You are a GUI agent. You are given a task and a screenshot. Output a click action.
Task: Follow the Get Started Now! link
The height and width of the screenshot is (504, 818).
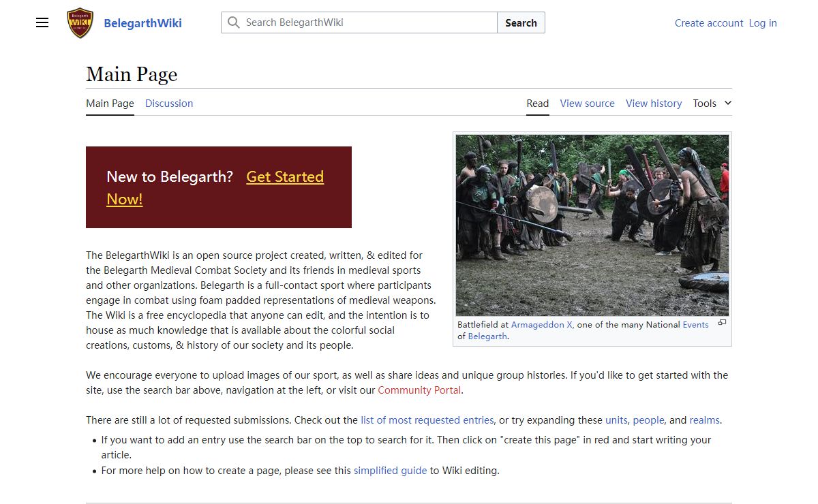coord(285,177)
